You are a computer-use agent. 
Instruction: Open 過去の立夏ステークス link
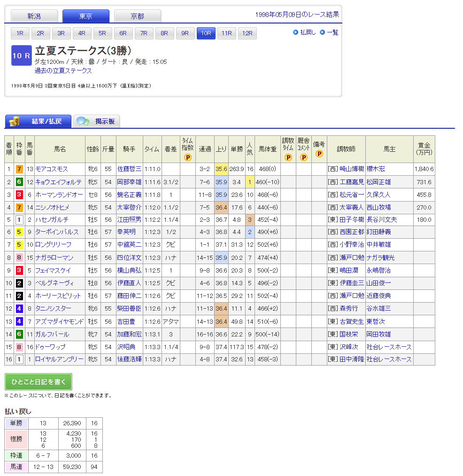[x=63, y=71]
